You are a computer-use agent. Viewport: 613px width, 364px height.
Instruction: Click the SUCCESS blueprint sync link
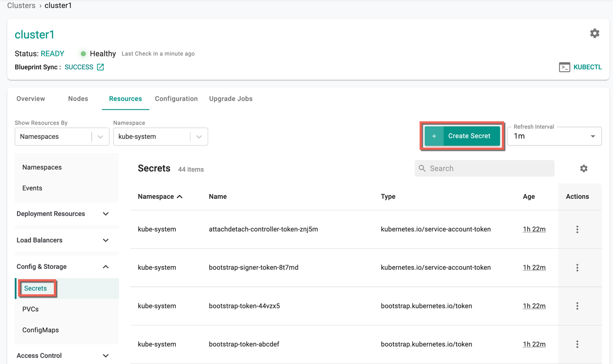79,67
